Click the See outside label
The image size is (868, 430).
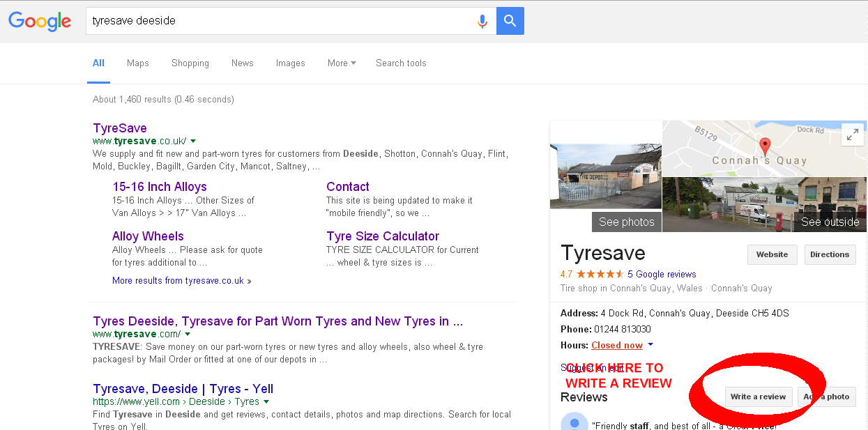(830, 222)
